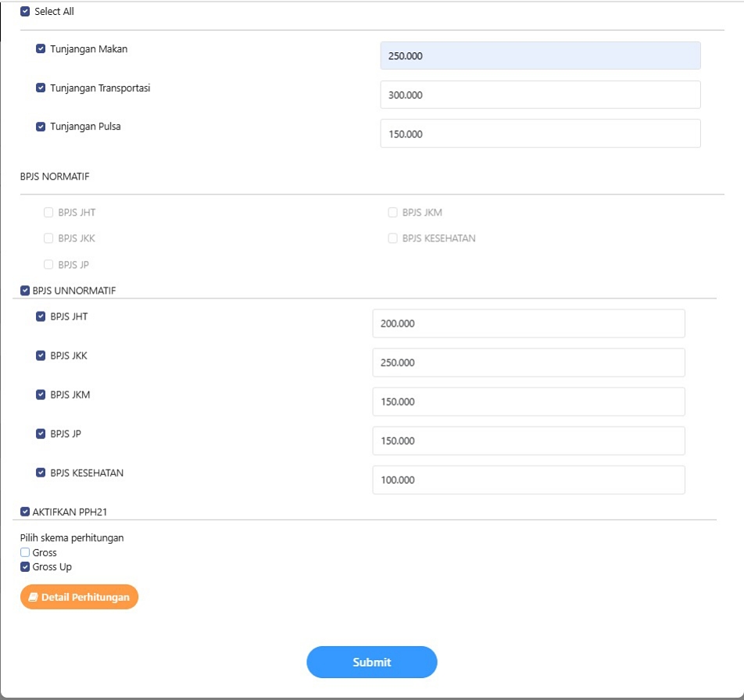Focus the Tunjangan Transportasi amount field

540,95
